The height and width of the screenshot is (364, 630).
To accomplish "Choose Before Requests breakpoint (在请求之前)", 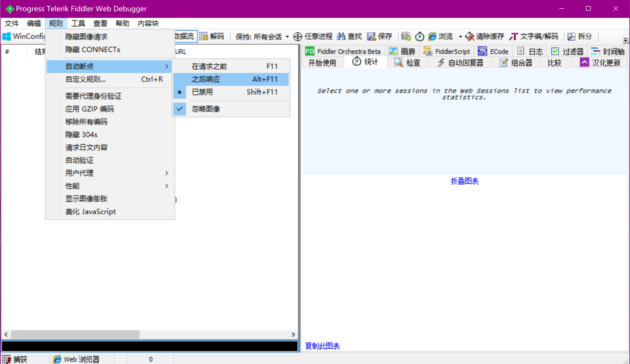I will point(231,66).
